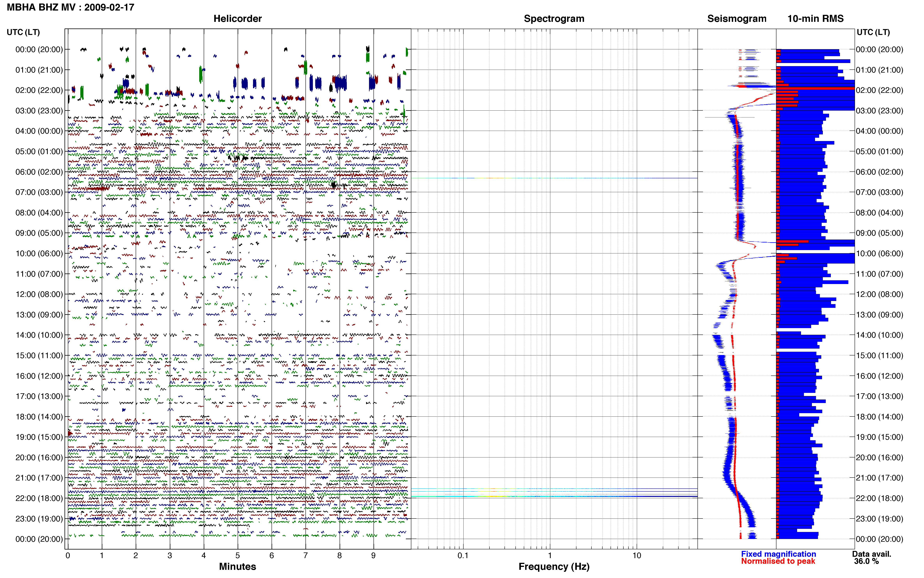Select "04:00 (00:00)" on the left time axis
This screenshot has height=578, width=924.
(x=39, y=131)
